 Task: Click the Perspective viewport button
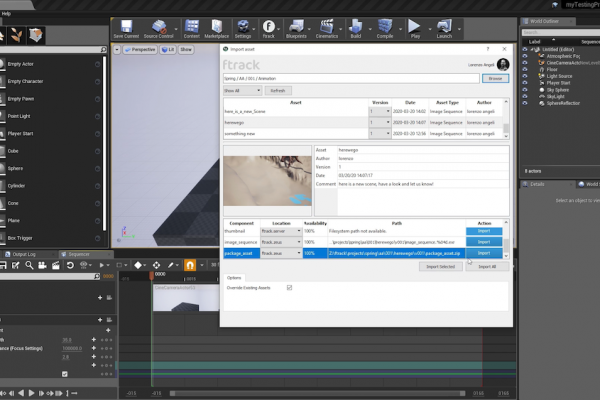pos(140,49)
